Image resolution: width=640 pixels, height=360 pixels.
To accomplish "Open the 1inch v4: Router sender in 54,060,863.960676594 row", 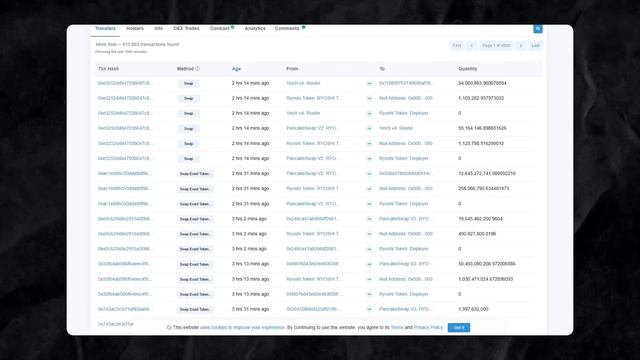I will (303, 83).
